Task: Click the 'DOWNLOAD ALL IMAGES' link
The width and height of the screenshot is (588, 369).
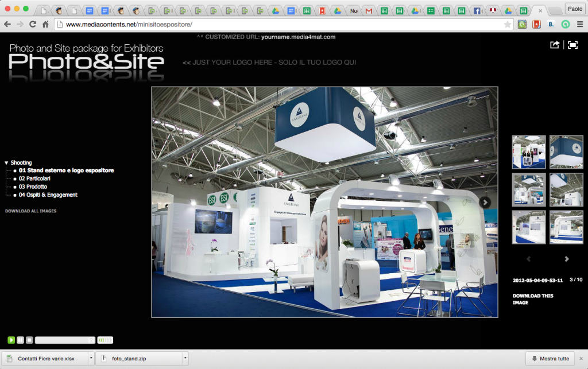Action: click(30, 211)
